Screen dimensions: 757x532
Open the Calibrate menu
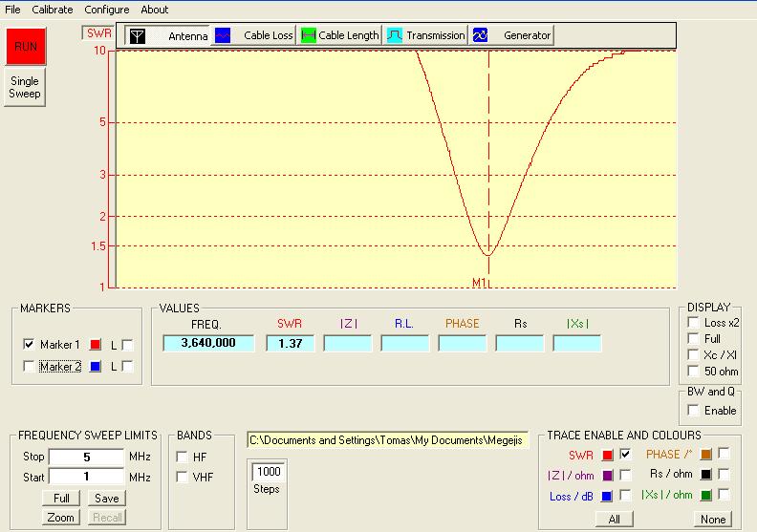coord(53,10)
